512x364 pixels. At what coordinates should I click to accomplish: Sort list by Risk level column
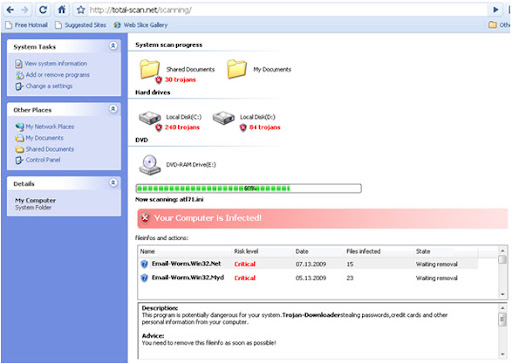pos(246,251)
